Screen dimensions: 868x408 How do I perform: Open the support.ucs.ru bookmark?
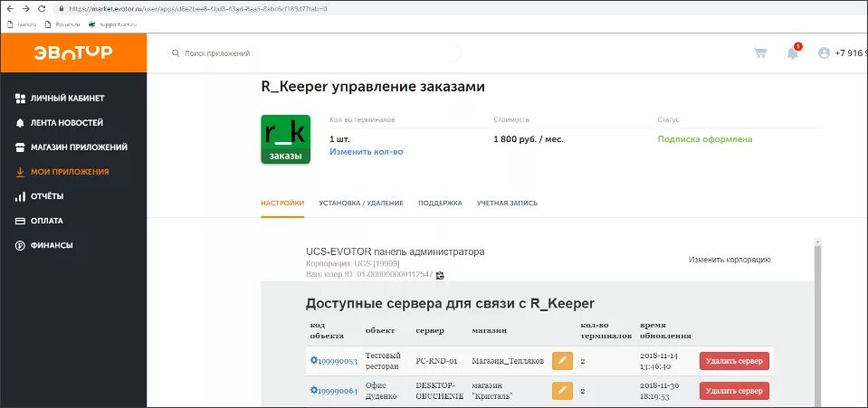pos(112,24)
